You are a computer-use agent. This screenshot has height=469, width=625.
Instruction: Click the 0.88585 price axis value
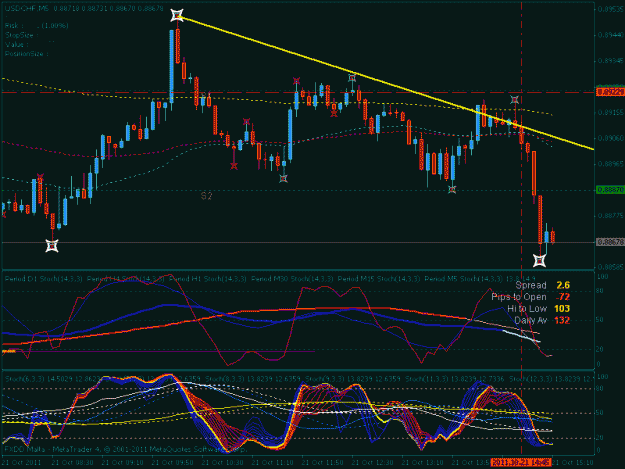(x=610, y=267)
